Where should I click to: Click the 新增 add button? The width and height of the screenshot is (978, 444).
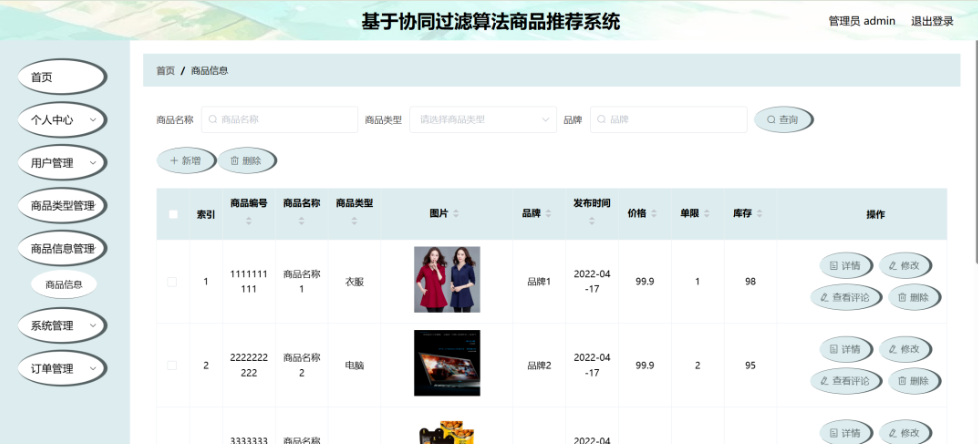[186, 160]
